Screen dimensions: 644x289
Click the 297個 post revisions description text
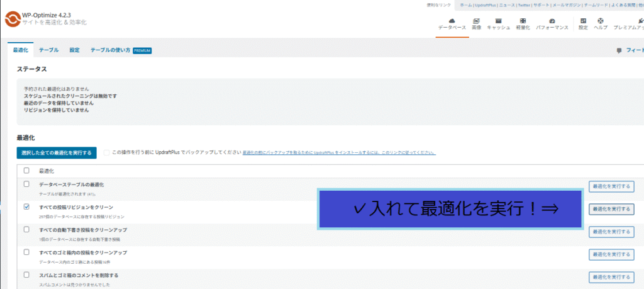point(82,216)
